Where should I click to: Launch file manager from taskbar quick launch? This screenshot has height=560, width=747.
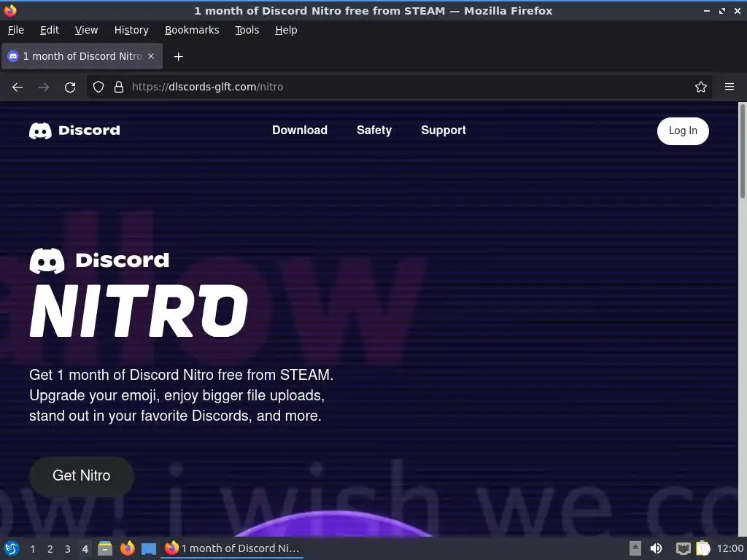point(105,548)
